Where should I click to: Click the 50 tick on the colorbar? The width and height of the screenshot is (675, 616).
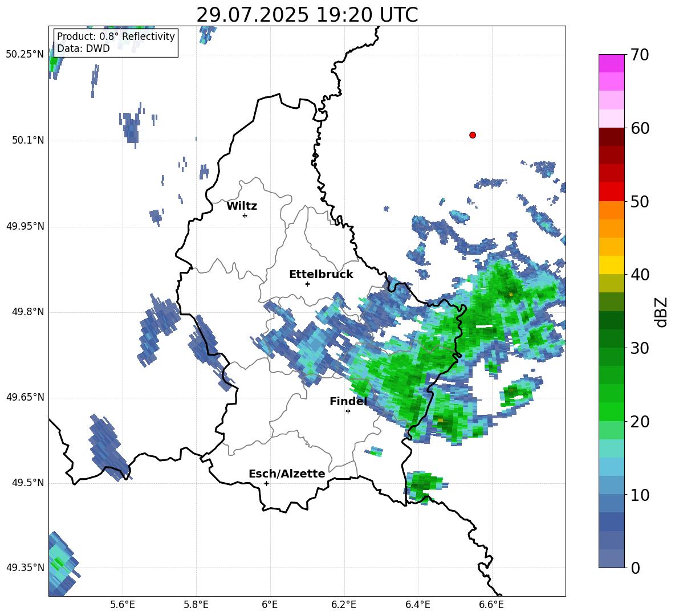640,201
